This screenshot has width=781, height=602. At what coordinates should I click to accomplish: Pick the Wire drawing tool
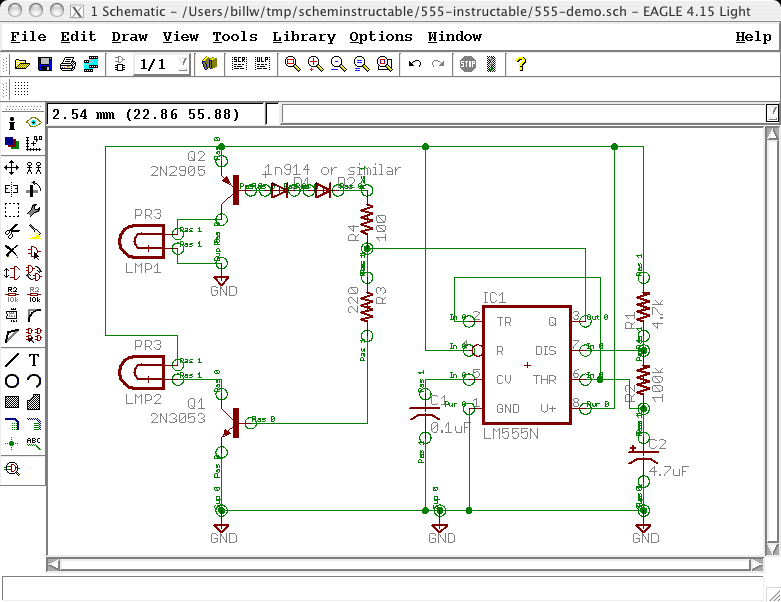[x=12, y=359]
